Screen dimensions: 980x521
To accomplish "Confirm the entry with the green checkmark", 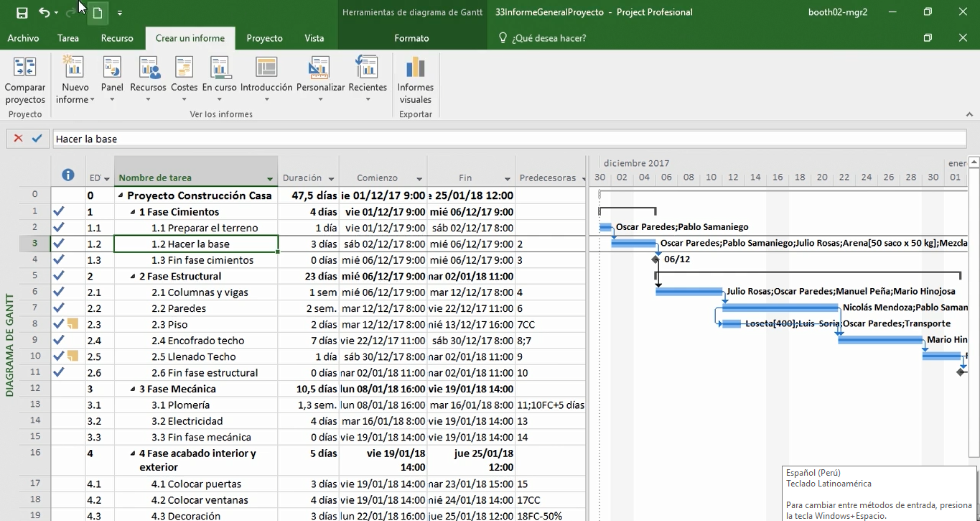I will click(x=37, y=139).
